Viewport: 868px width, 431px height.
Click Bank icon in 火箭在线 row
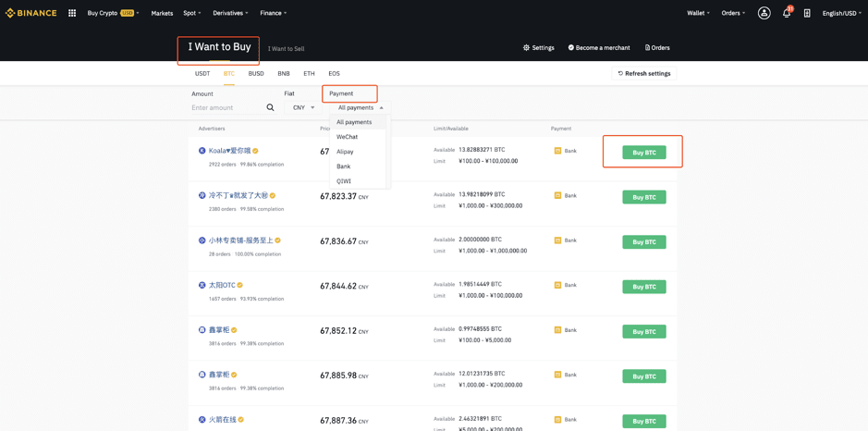tap(558, 420)
